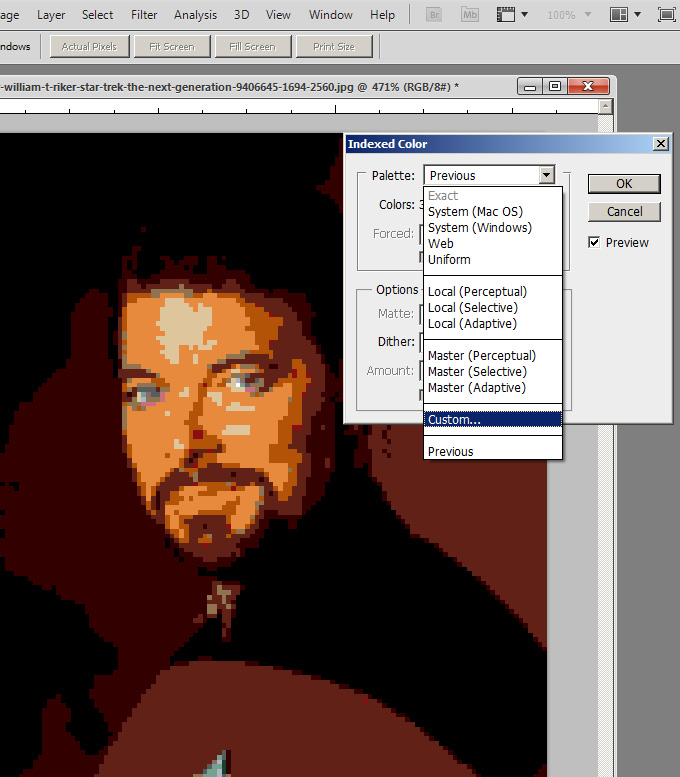Viewport: 680px width, 777px height.
Task: Collapse the Palette dropdown arrow
Action: point(546,175)
